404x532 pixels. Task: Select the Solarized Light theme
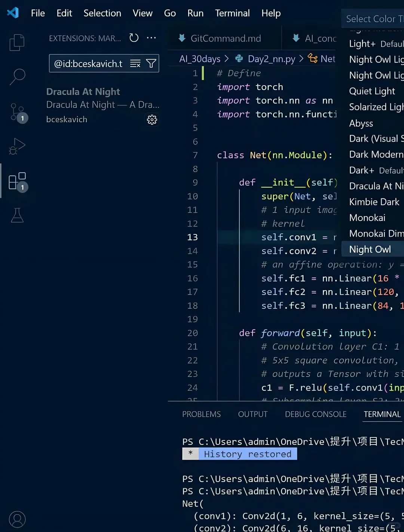point(373,107)
